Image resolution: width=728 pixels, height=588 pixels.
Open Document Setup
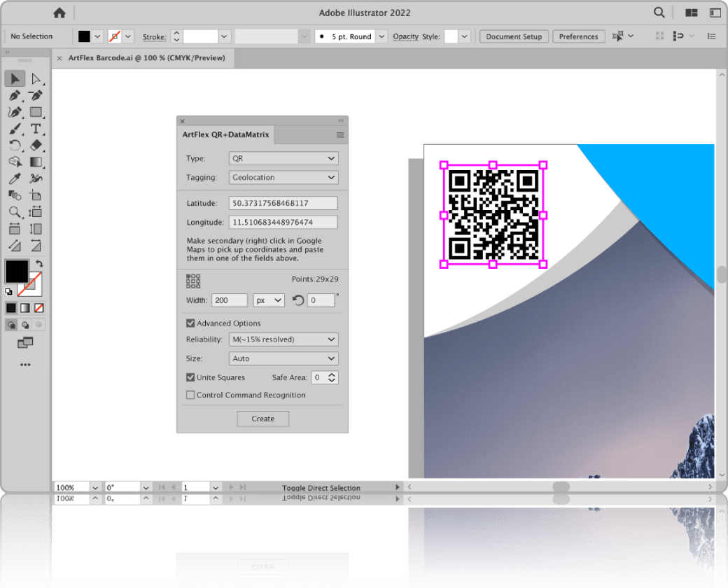(x=514, y=36)
